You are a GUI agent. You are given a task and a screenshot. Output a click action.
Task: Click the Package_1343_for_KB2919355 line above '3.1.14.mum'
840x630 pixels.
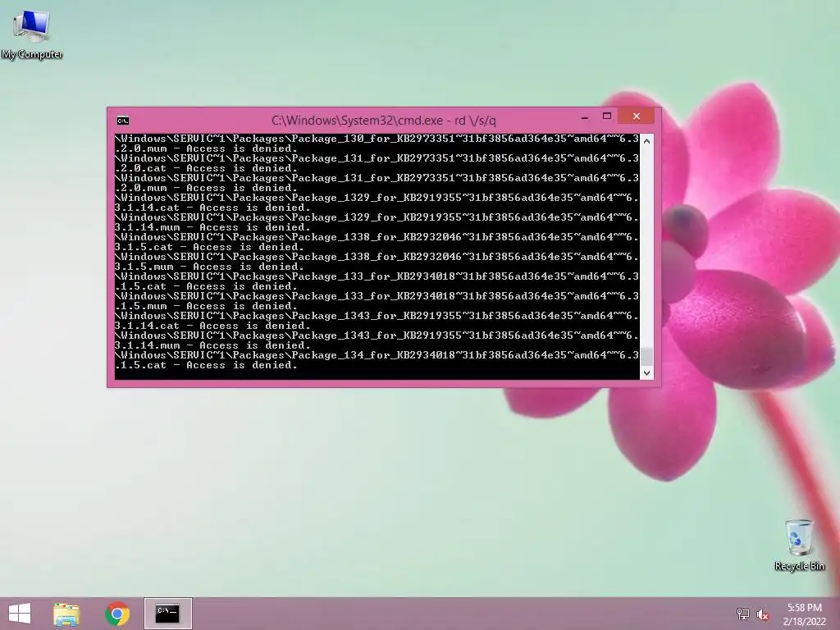pyautogui.click(x=377, y=336)
